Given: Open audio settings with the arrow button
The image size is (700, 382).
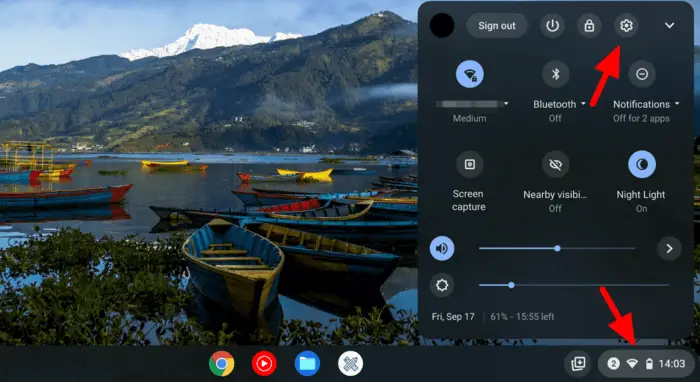Looking at the screenshot, I should [669, 249].
